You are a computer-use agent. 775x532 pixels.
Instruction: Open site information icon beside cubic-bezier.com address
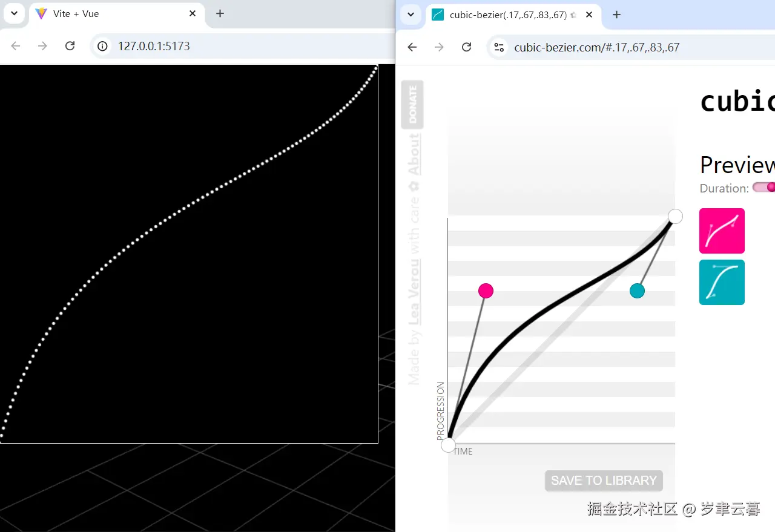(x=499, y=47)
